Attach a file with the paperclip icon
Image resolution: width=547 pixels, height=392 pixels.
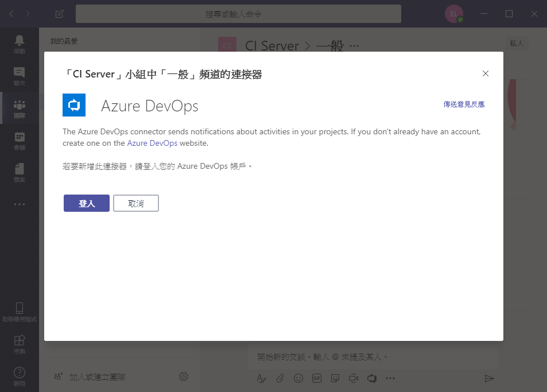280,378
